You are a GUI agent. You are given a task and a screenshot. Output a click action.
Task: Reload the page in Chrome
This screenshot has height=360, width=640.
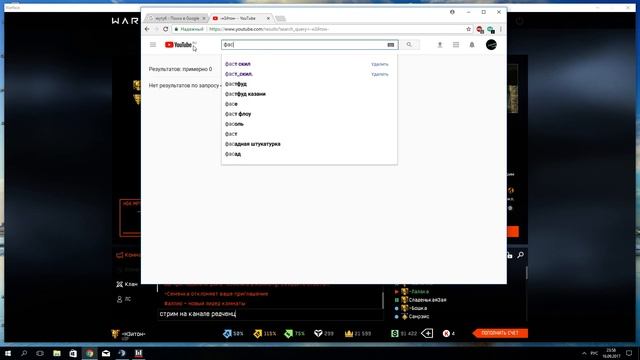pos(166,29)
